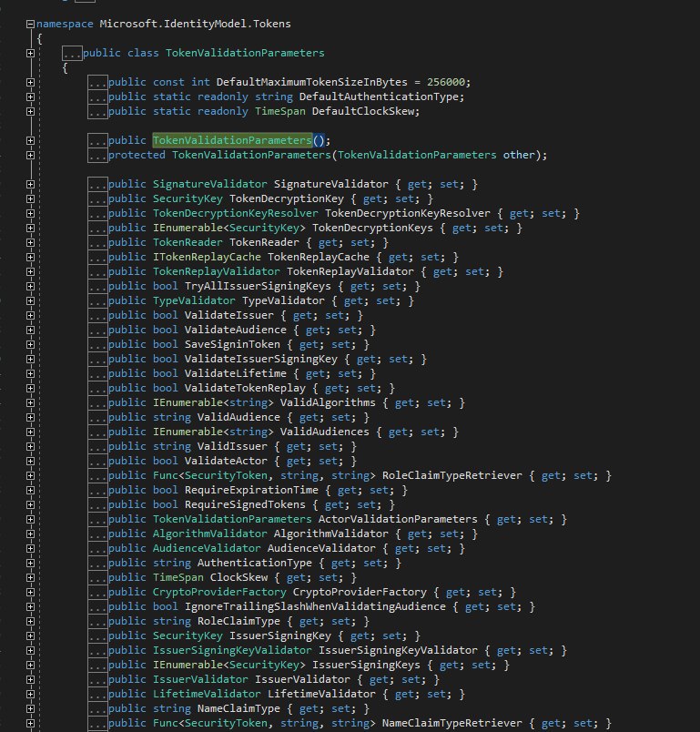This screenshot has height=732, width=700.
Task: Open collapsed ellipsis box before ValidateTokenReplay
Action: [97, 388]
